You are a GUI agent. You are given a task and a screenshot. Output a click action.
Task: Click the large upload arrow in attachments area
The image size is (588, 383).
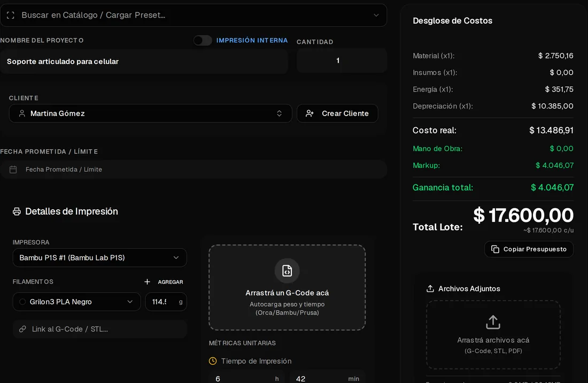493,322
